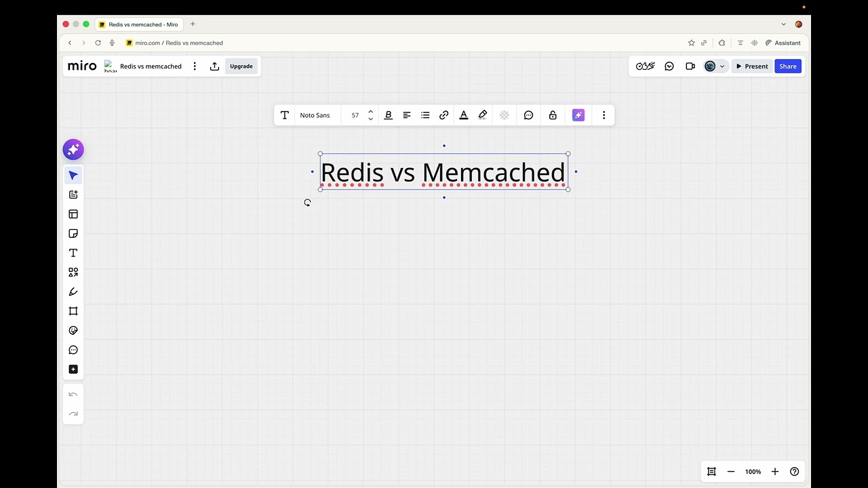868x488 pixels.
Task: Click the 100% zoom level
Action: coord(753,472)
